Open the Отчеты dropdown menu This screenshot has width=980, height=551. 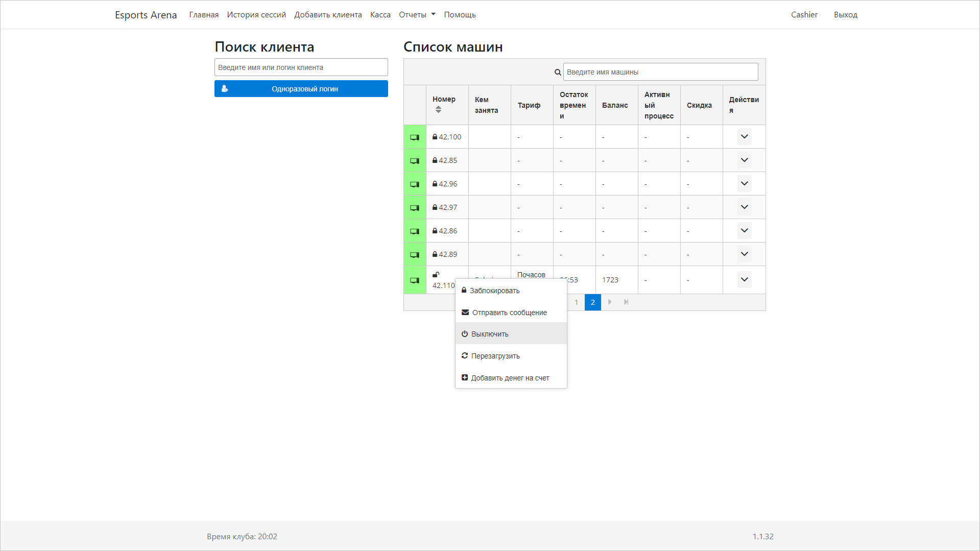(x=417, y=15)
